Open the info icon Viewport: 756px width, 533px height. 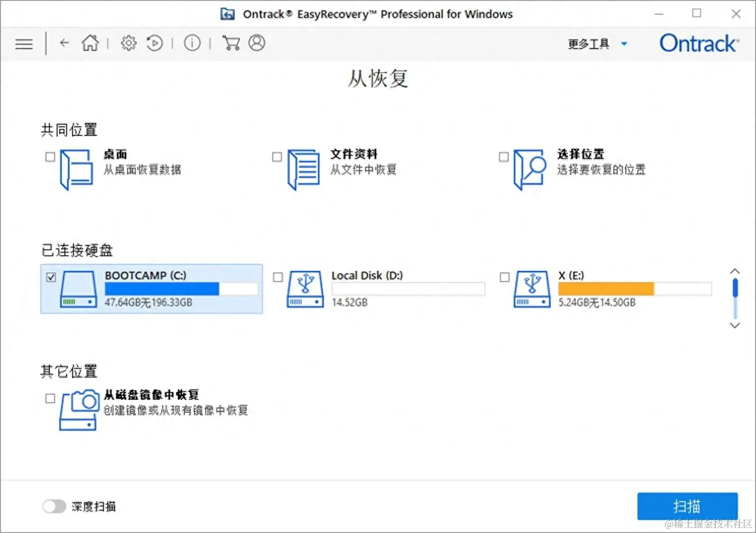pyautogui.click(x=192, y=42)
